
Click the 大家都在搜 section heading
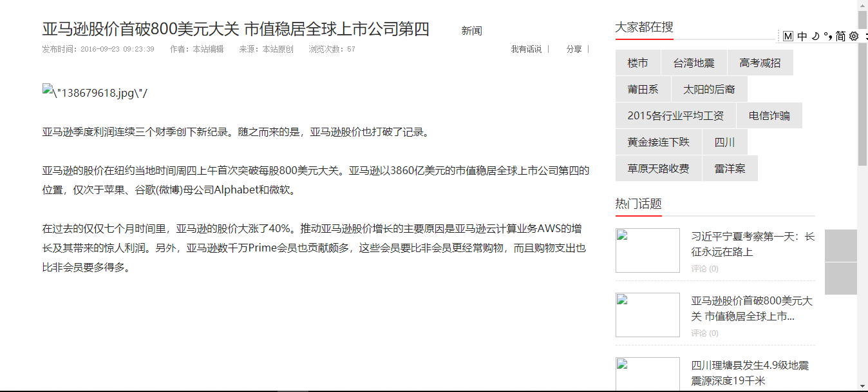644,27
